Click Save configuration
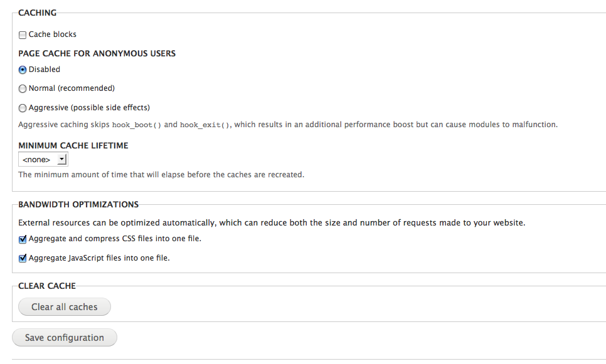Image resolution: width=606 pixels, height=364 pixels. 65,337
